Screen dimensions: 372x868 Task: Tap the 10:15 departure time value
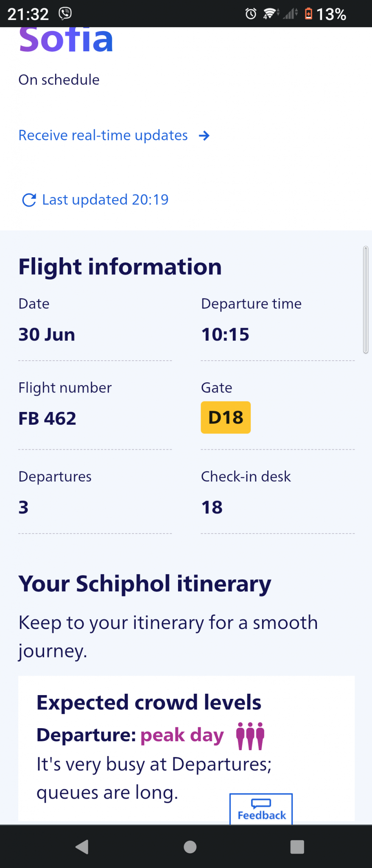tap(225, 335)
